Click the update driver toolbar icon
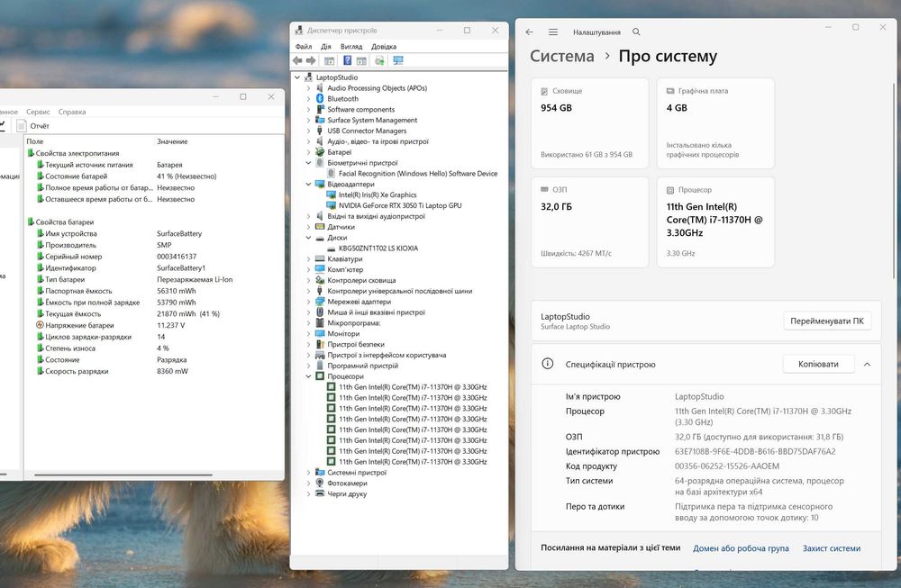The image size is (901, 588). tap(379, 60)
